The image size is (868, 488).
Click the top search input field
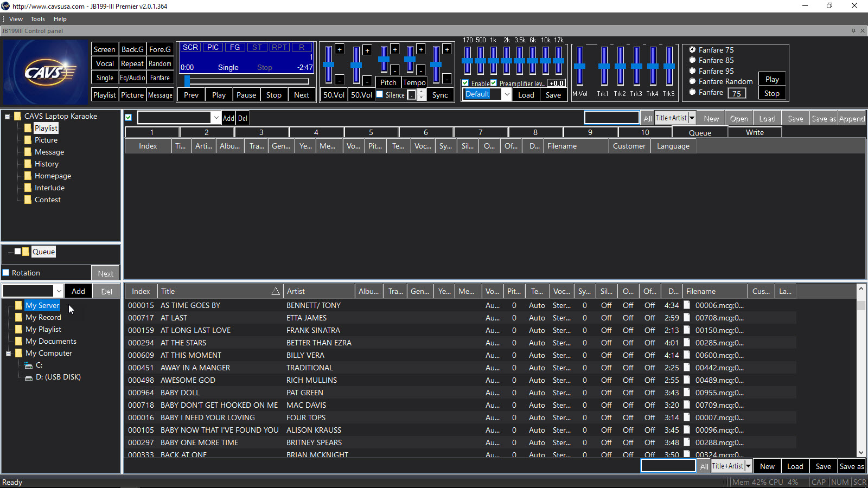[612, 118]
